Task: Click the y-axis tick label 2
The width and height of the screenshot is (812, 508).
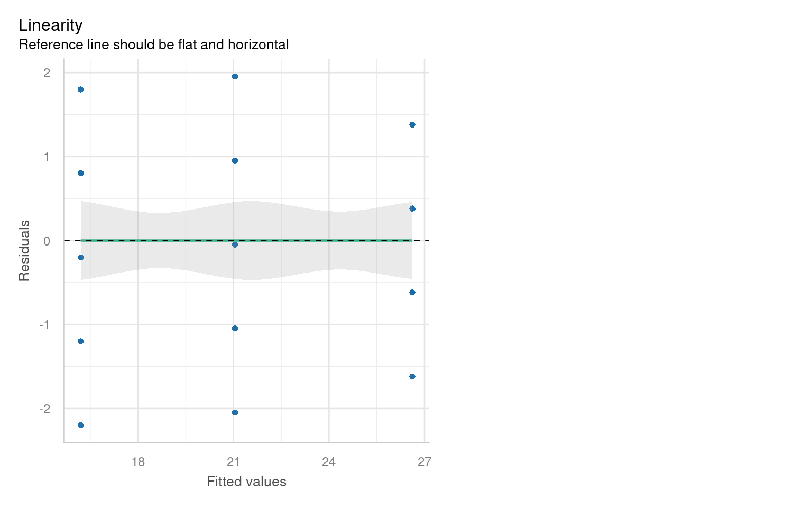Action: 47,73
